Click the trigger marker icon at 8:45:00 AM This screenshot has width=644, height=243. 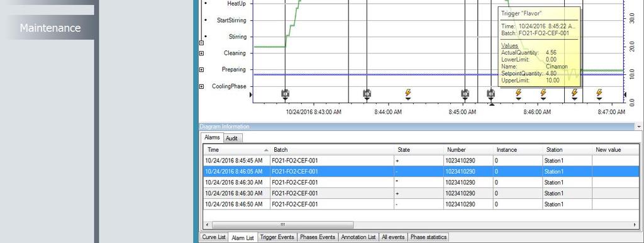pyautogui.click(x=465, y=93)
